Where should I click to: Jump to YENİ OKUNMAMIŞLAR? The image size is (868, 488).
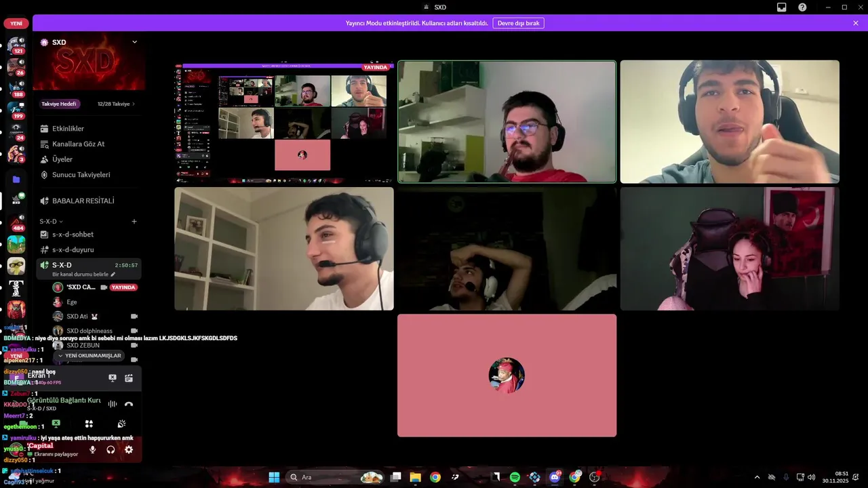(x=89, y=356)
